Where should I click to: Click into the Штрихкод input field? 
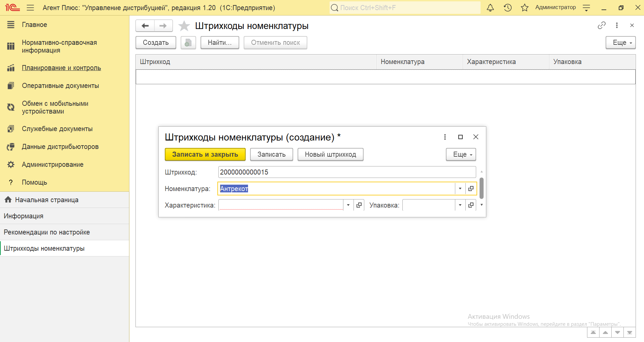point(346,172)
